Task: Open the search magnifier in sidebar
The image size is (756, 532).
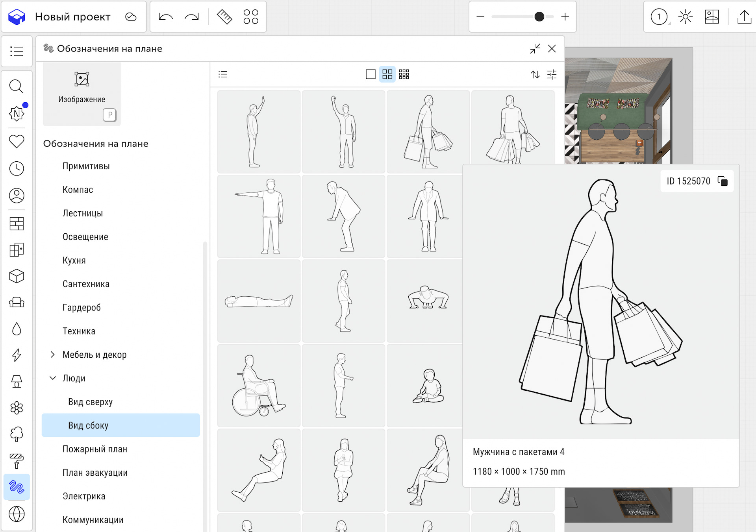Action: click(x=17, y=86)
